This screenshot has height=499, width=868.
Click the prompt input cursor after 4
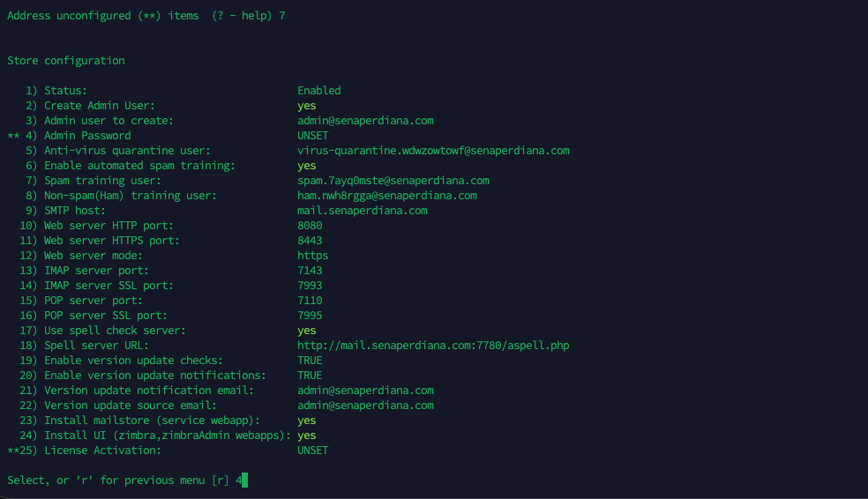coord(244,480)
